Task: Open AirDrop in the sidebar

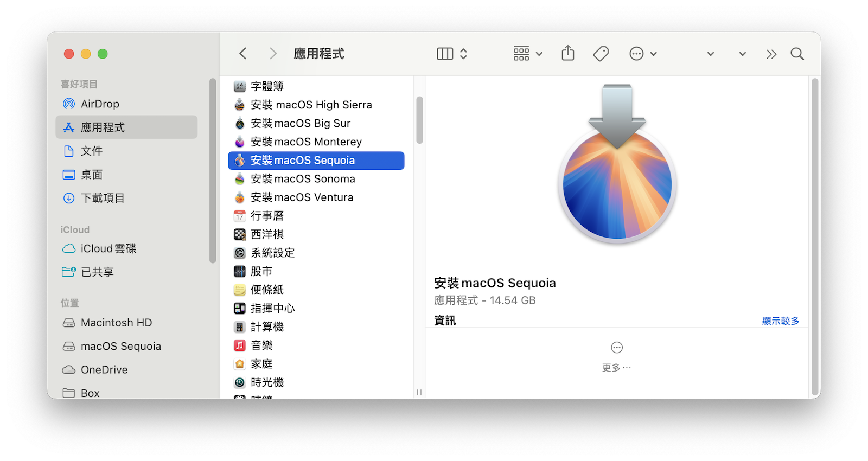Action: 126,104
